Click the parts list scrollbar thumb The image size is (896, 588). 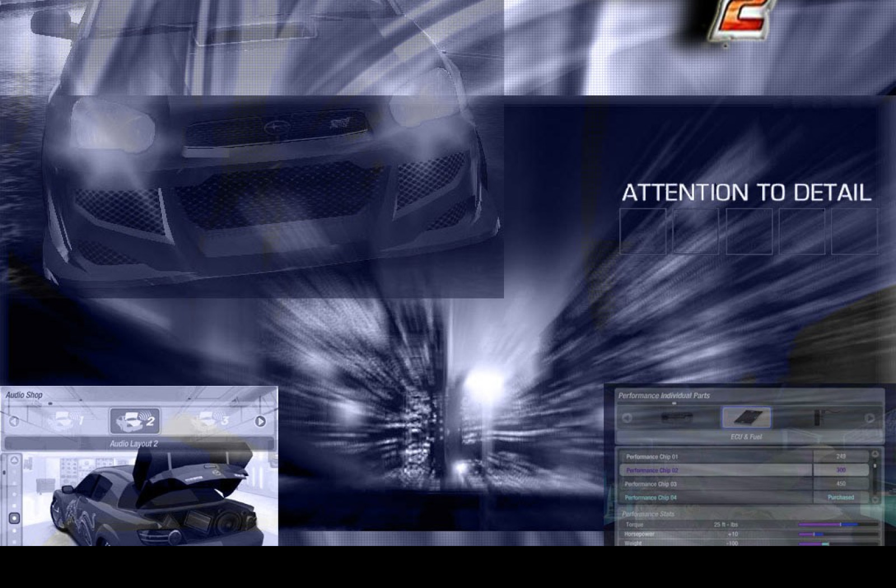[875, 466]
